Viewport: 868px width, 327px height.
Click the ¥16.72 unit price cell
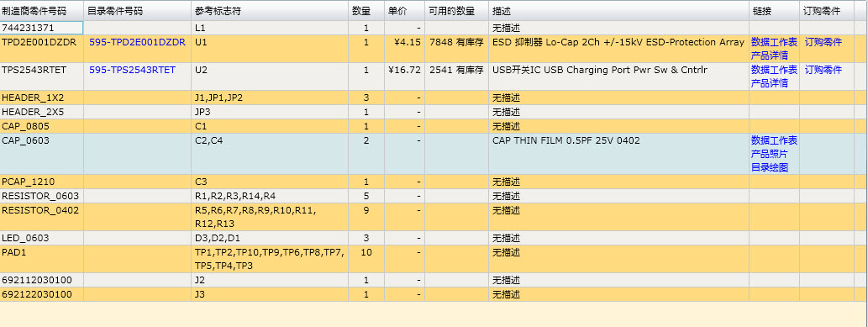[x=405, y=76]
